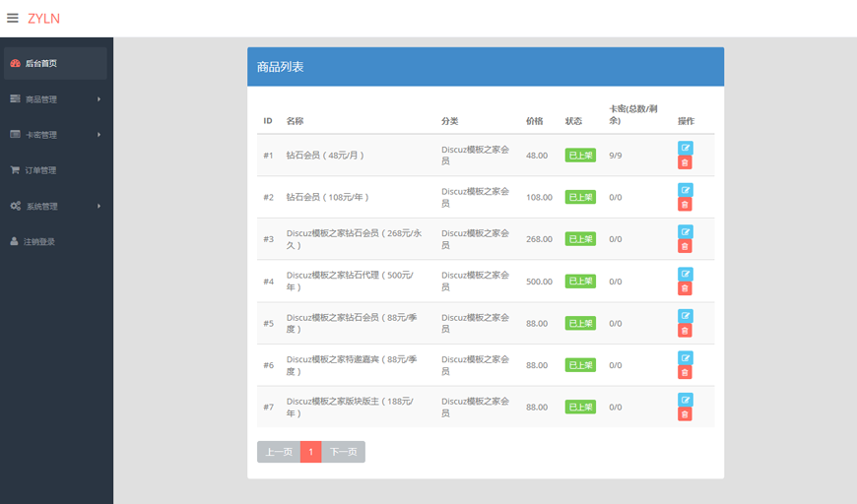The width and height of the screenshot is (857, 504).
Task: Click the 已上架 status badge for product #1
Action: pos(580,156)
